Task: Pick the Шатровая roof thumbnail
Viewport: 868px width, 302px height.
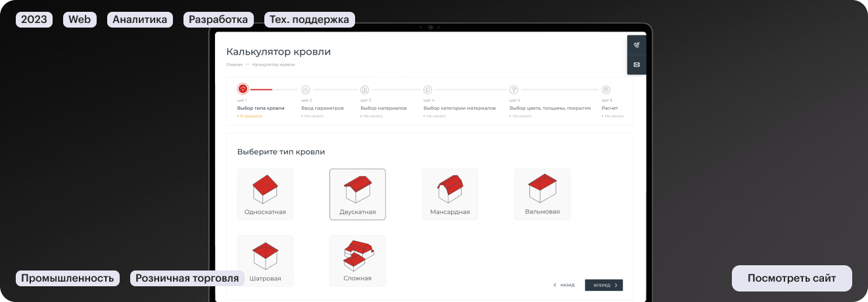Action: [265, 261]
